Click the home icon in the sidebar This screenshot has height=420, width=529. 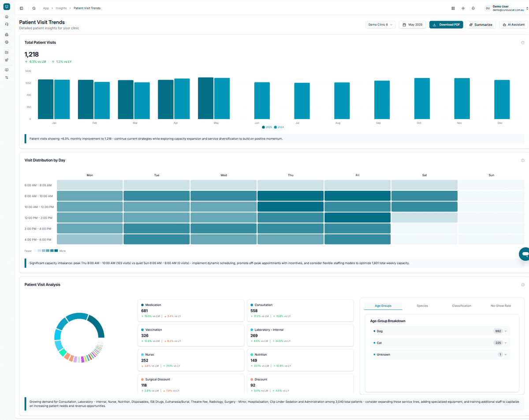(x=7, y=17)
